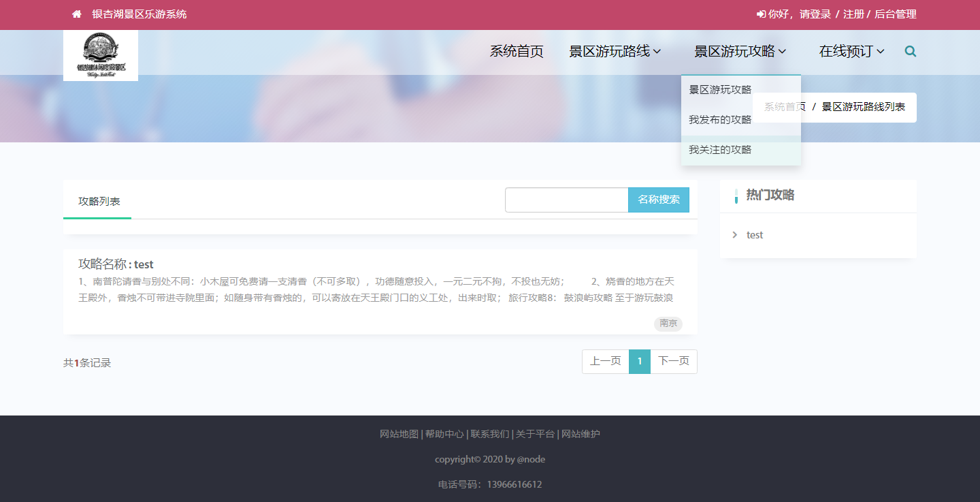Viewport: 980px width, 502px height.
Task: Click the 上一页 pagination button
Action: [605, 361]
